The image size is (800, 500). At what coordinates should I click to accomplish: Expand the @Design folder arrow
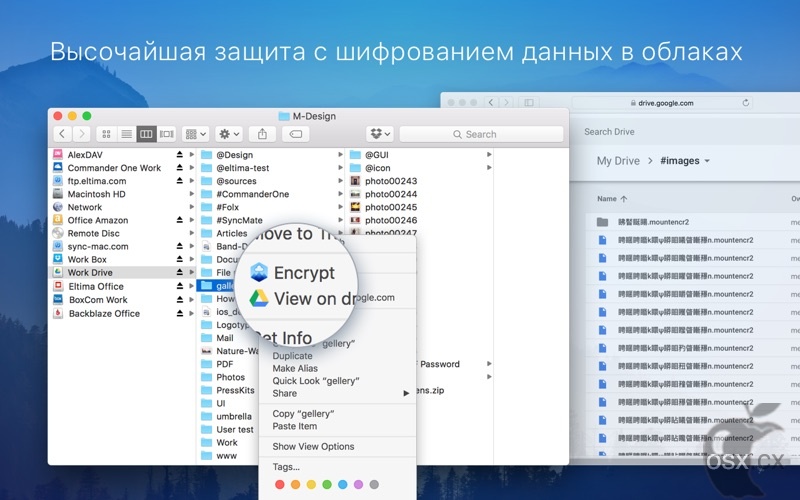(x=340, y=154)
